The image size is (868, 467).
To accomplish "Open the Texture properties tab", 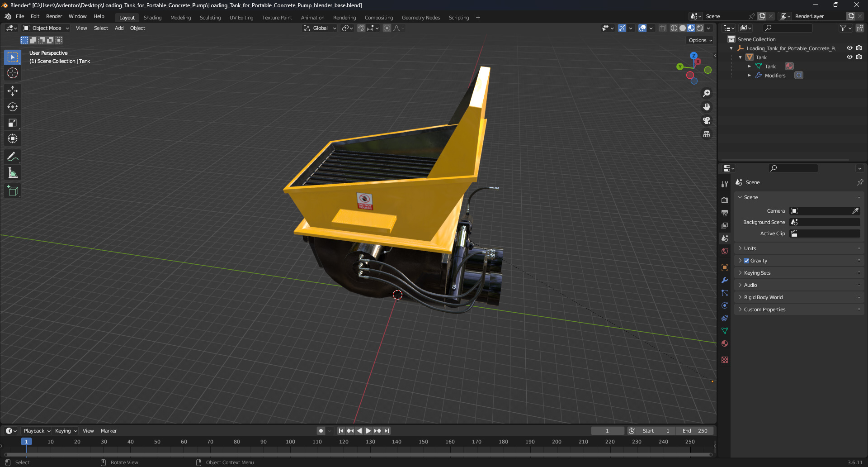I will click(x=725, y=360).
